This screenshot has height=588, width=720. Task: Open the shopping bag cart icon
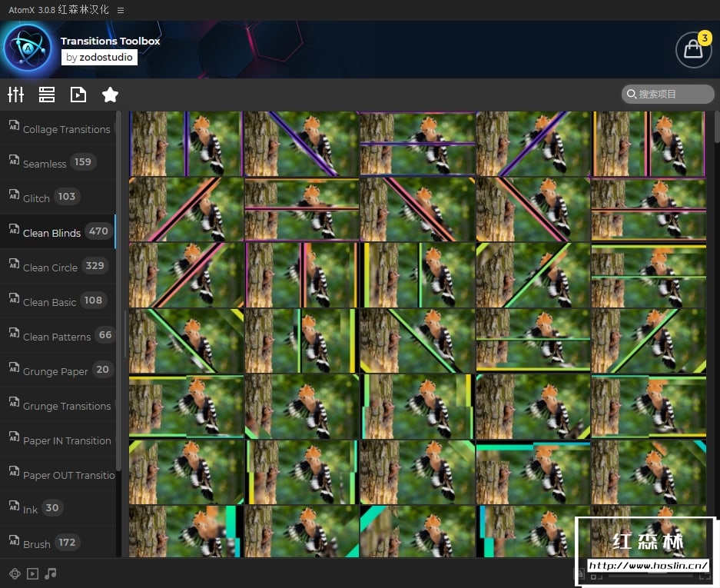coord(692,50)
